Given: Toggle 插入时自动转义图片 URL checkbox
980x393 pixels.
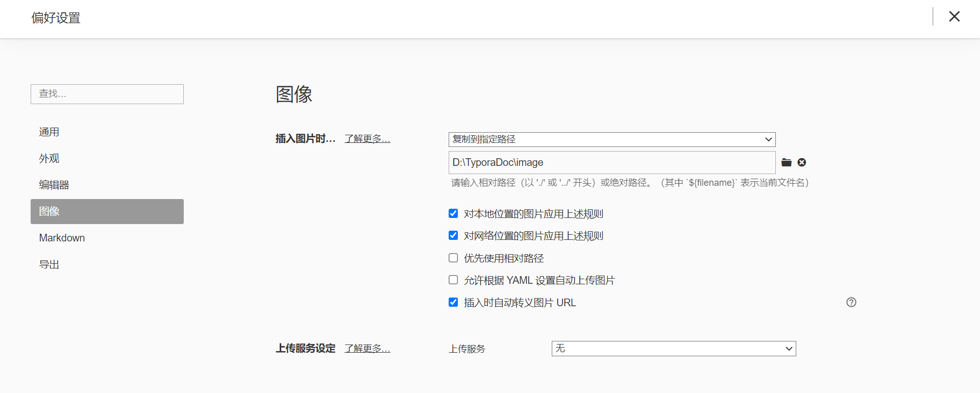Looking at the screenshot, I should [x=453, y=302].
